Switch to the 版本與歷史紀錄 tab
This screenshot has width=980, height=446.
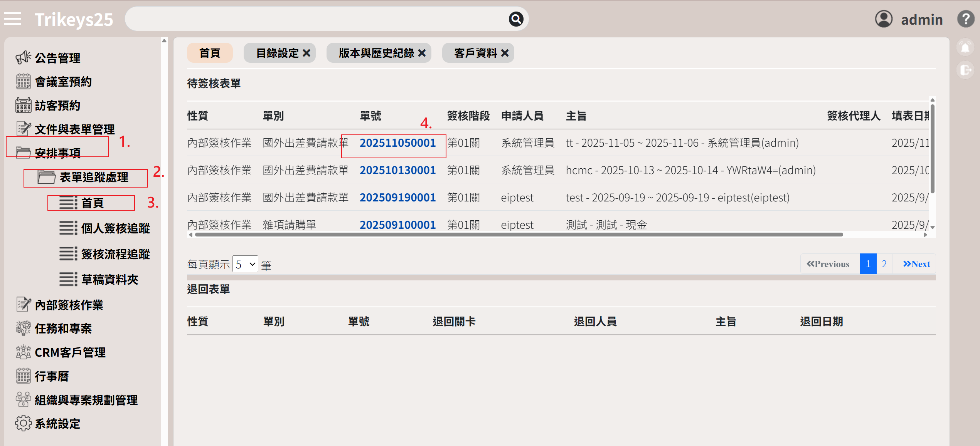pyautogui.click(x=376, y=53)
